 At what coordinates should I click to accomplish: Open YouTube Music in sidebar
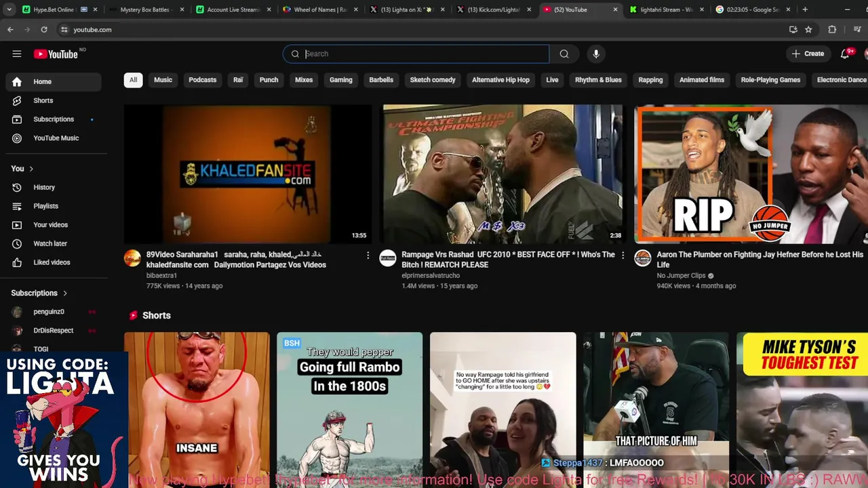pyautogui.click(x=54, y=138)
